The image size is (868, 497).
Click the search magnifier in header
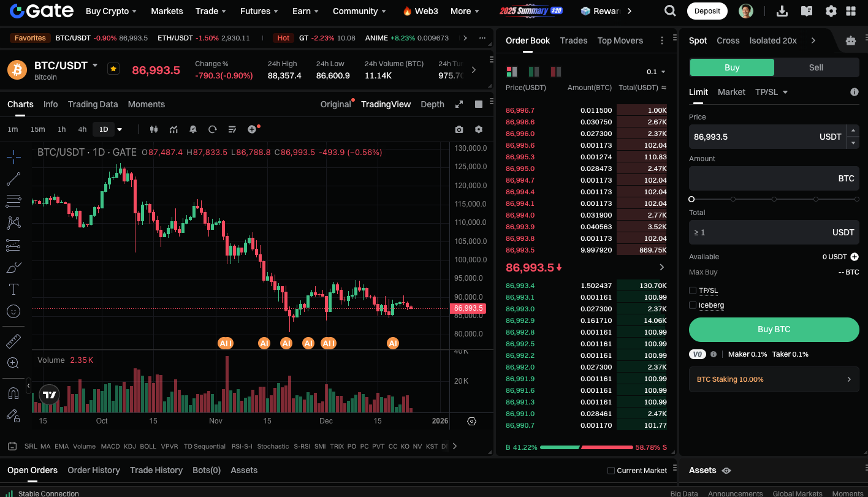click(670, 11)
